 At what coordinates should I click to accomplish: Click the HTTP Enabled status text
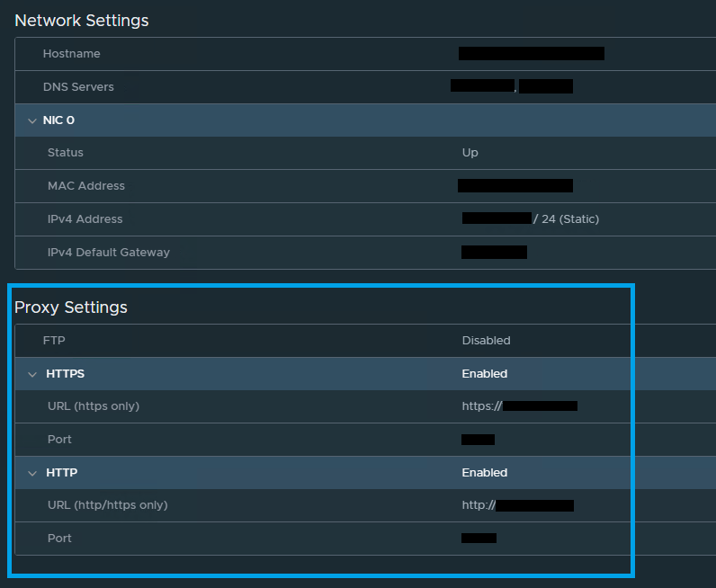(x=484, y=473)
